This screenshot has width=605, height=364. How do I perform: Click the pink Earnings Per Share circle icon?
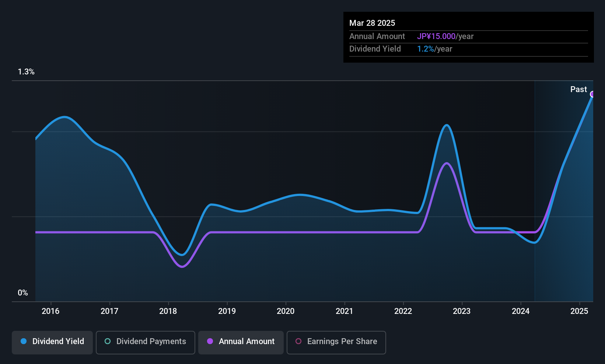click(x=298, y=341)
